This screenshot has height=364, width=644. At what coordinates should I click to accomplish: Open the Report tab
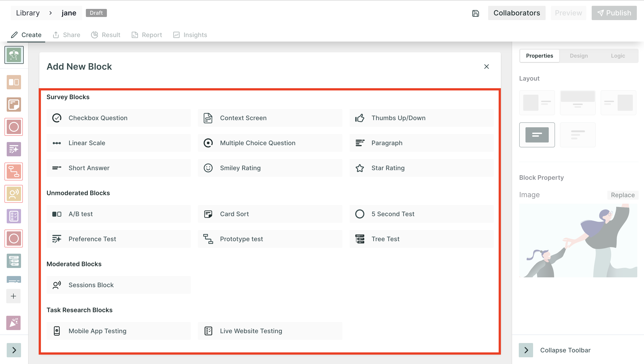point(147,35)
